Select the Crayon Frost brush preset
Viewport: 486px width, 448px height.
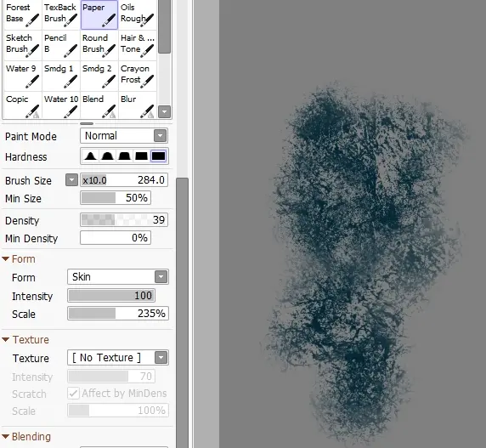pos(138,76)
